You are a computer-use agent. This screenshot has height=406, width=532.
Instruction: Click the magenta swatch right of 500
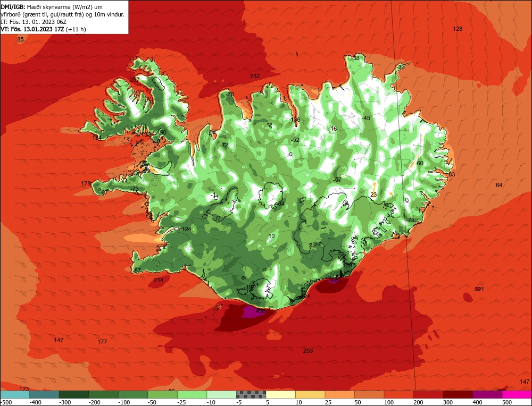[517, 394]
